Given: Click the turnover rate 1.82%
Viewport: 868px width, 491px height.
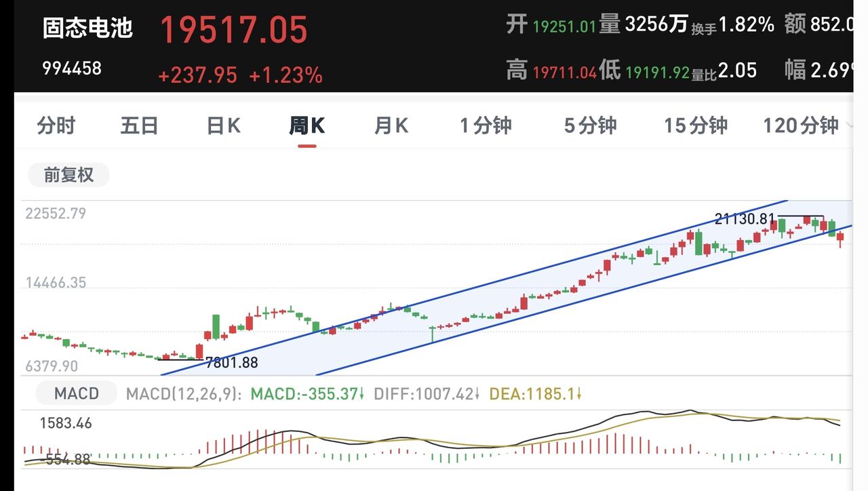Looking at the screenshot, I should tap(746, 25).
